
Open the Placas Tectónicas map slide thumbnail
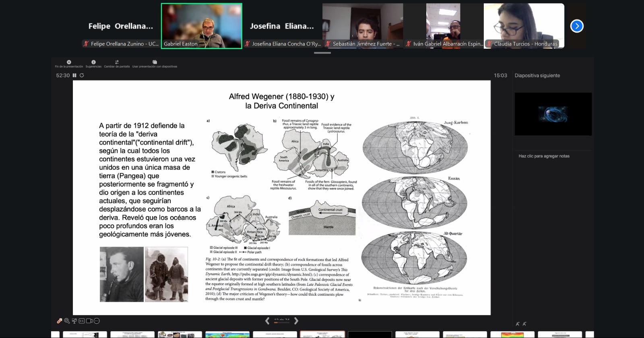click(x=227, y=334)
